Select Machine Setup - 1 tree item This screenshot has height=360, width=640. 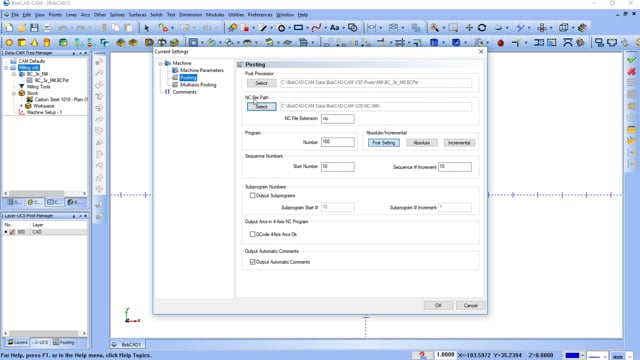pyautogui.click(x=44, y=112)
